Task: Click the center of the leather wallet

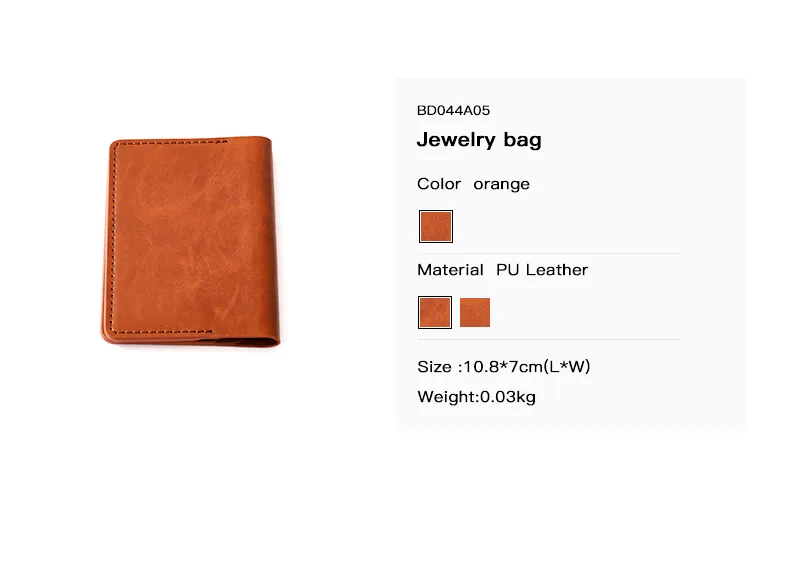Action: pos(190,241)
